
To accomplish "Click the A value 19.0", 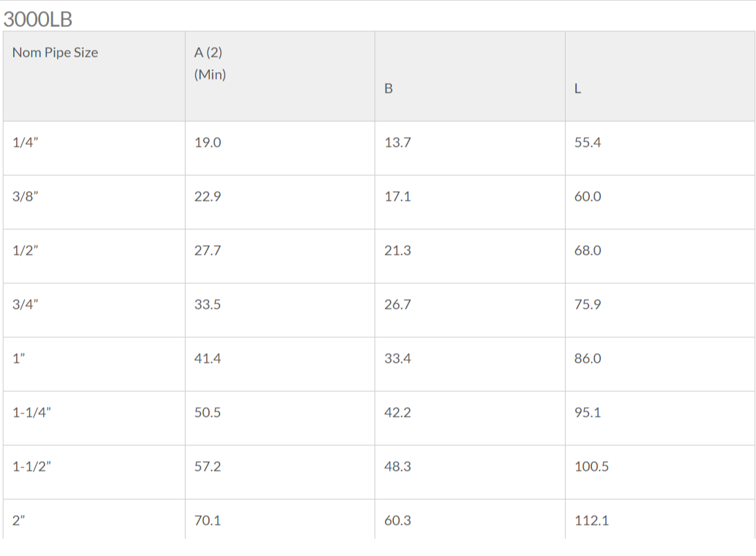I will click(x=208, y=143).
